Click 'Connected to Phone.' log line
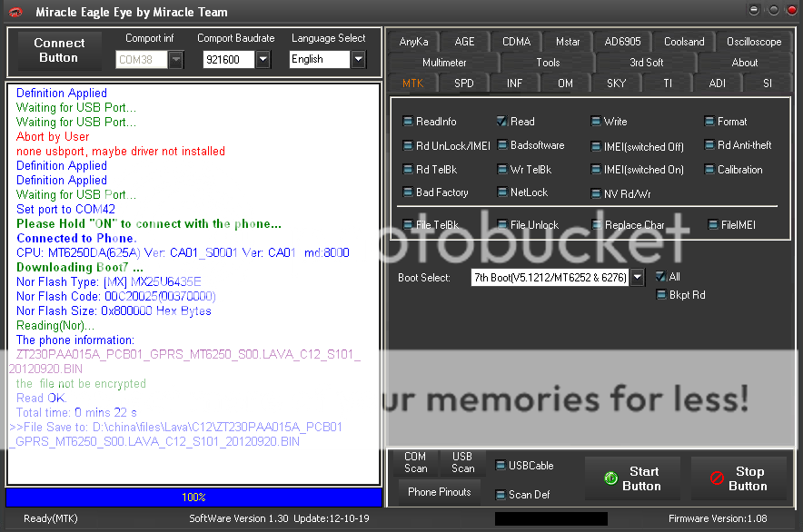This screenshot has width=803, height=532. 77,238
